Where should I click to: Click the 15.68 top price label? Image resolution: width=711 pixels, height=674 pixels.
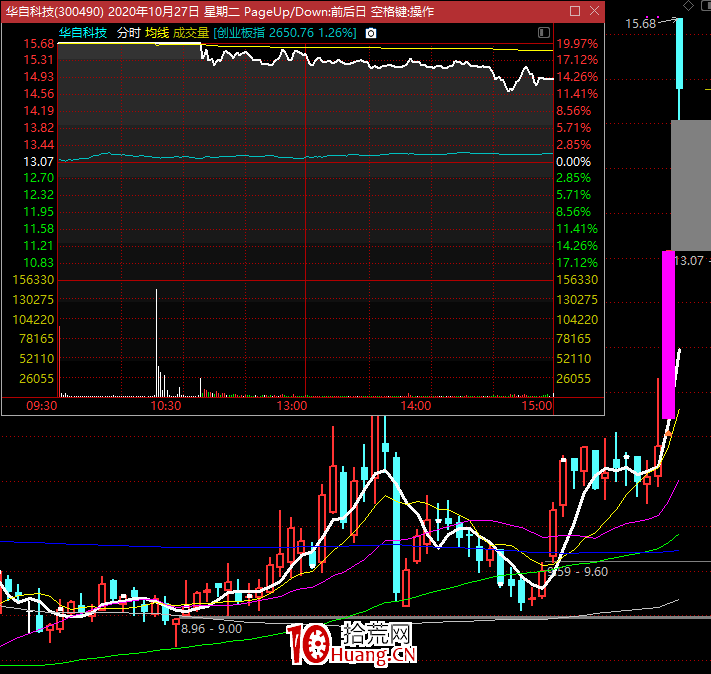pos(39,44)
